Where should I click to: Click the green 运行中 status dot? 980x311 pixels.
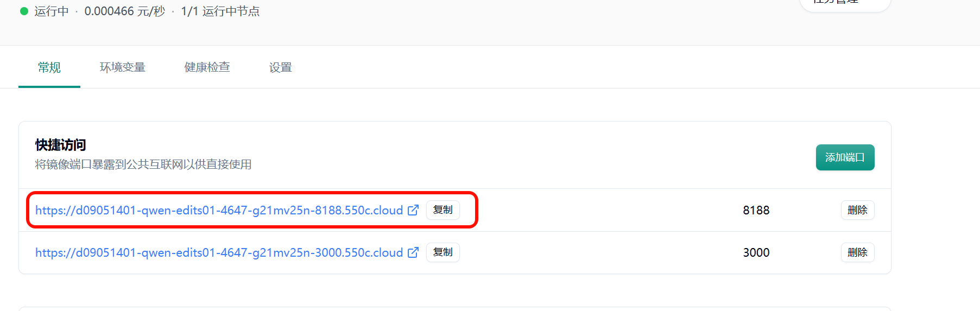pos(24,11)
